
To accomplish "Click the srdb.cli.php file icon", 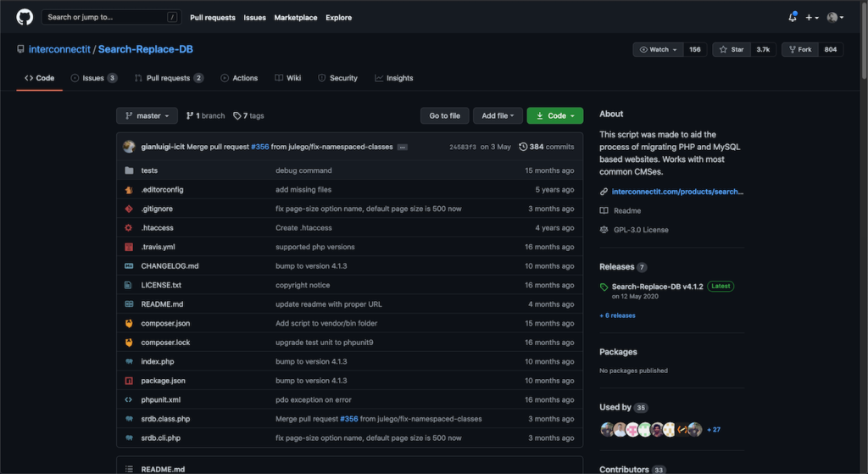I will (129, 438).
